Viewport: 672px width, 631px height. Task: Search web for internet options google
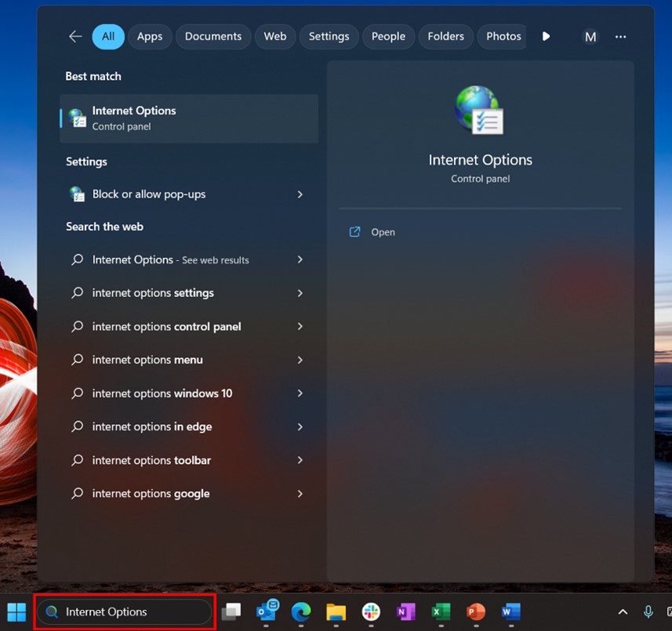click(x=189, y=494)
